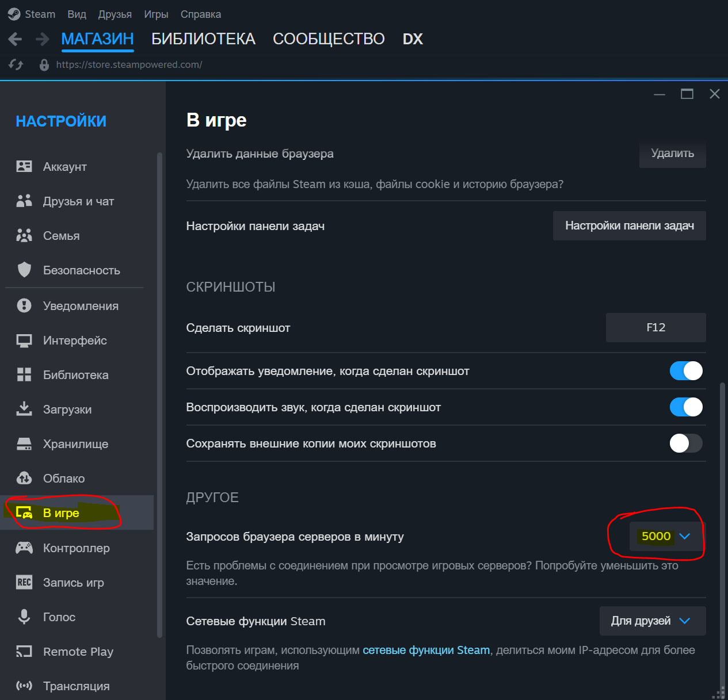Open the Уведомления settings label

81,306
